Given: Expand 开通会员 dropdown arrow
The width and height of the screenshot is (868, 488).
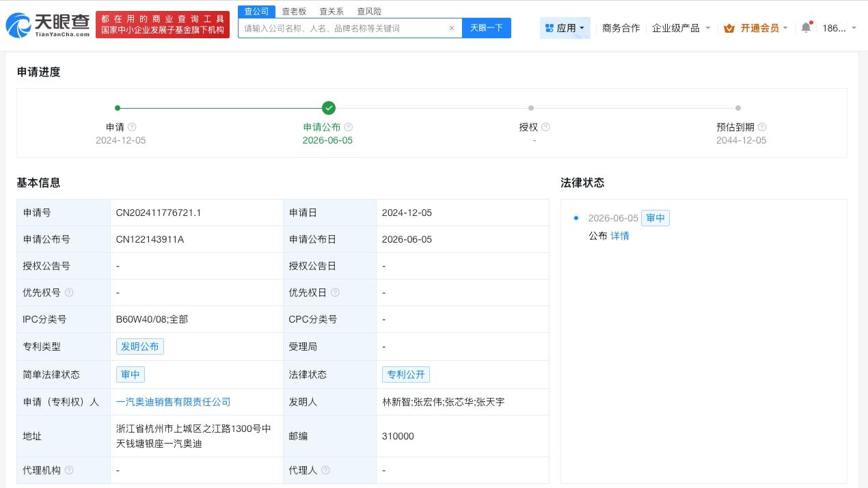Looking at the screenshot, I should point(785,28).
